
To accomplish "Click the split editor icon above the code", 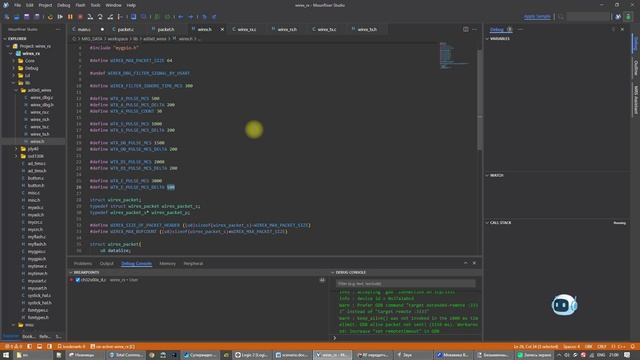I will point(466,29).
